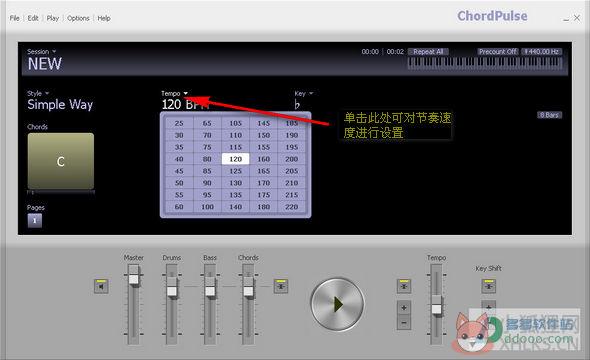Select the C chord block

61,161
